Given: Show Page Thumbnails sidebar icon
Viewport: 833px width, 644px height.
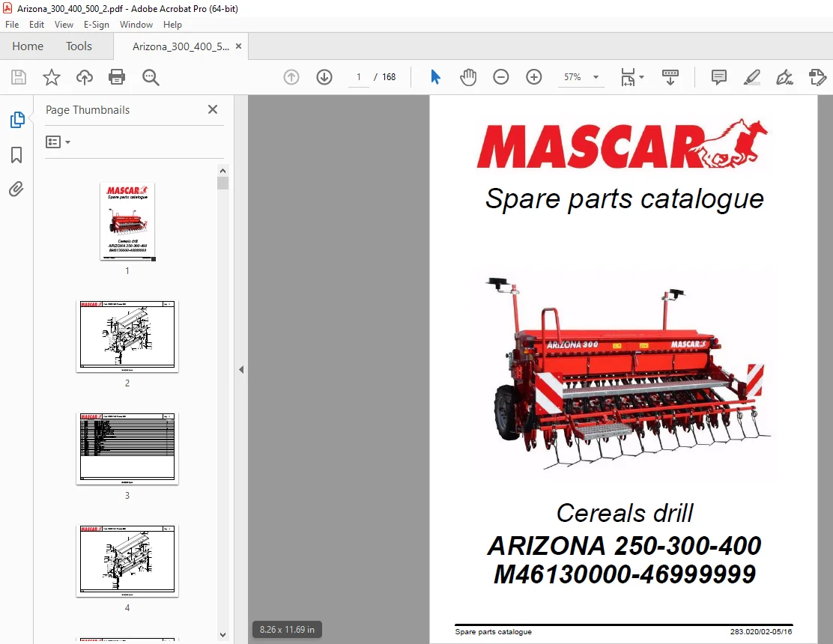Looking at the screenshot, I should 17,120.
